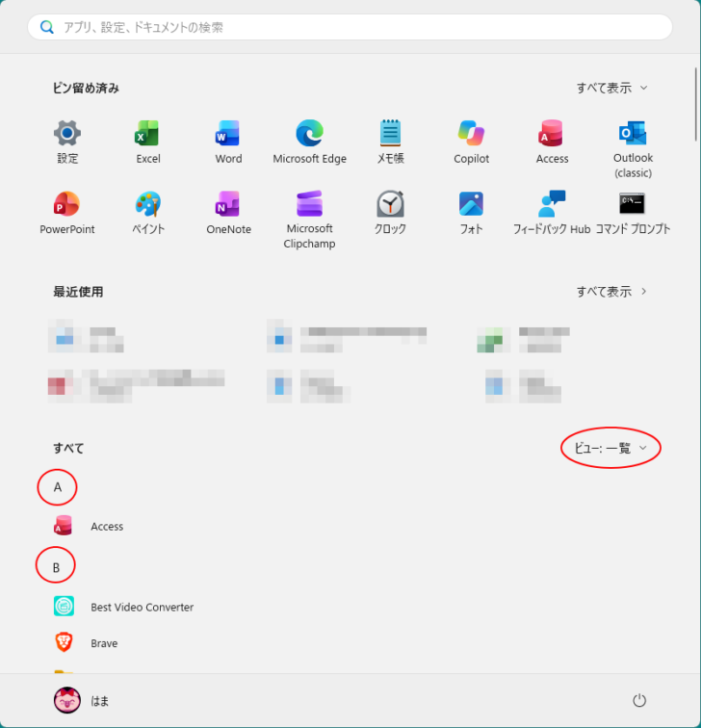Viewport: 701px width, 728px height.
Task: Expand pinned apps with すべて表示
Action: (611, 88)
